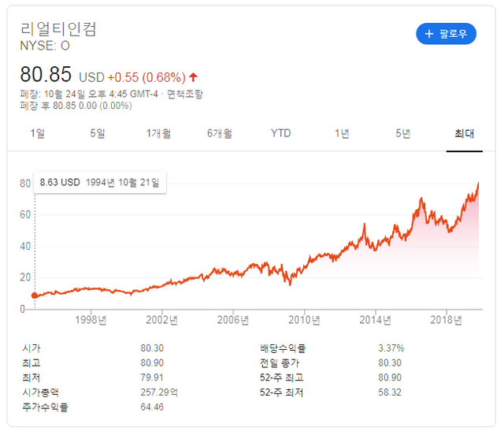Select the 1일 range tab
Viewport: 504px width, 435px height.
[x=37, y=133]
